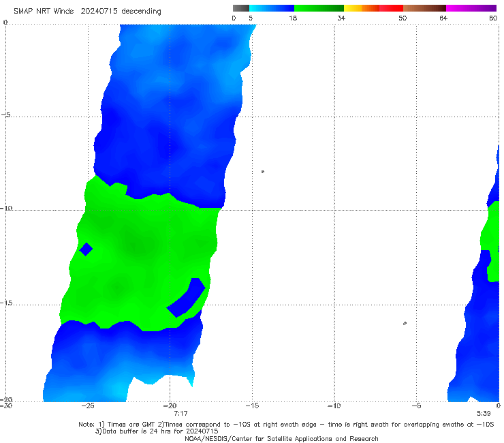The width and height of the screenshot is (504, 443).
Task: Click the color bar label "64"
Action: point(443,18)
